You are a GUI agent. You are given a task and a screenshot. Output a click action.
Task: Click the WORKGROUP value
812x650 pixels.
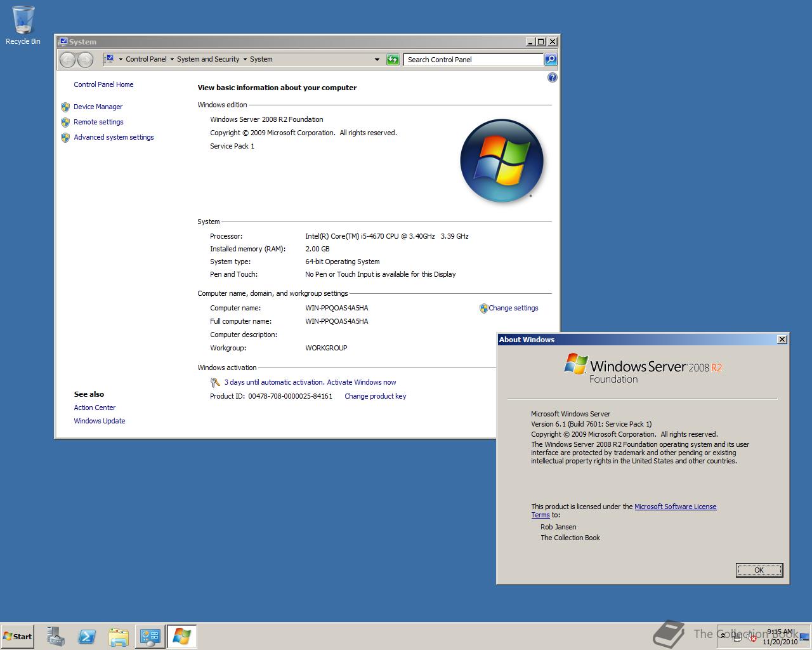(326, 348)
